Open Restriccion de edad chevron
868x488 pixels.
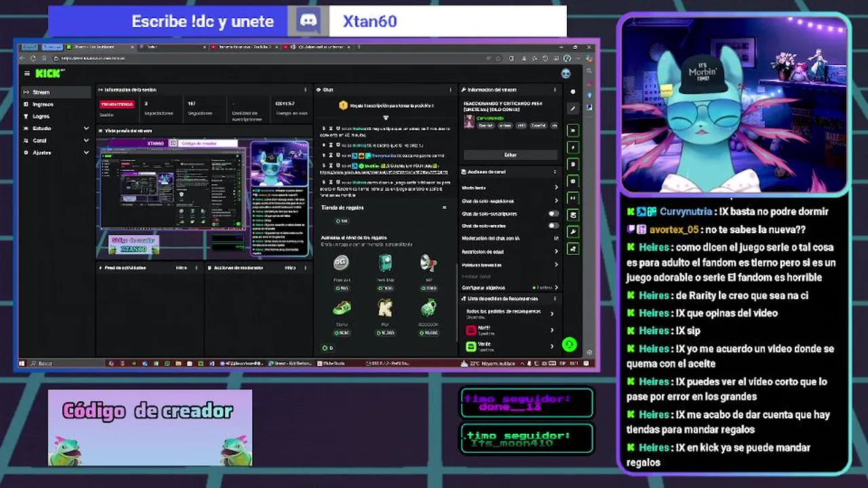click(x=556, y=251)
